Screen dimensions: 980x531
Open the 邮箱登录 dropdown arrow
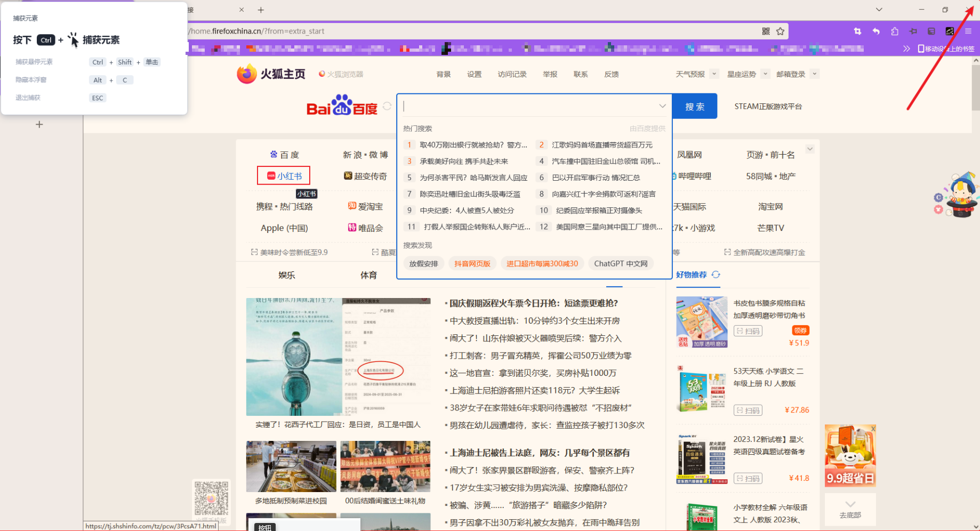point(814,74)
